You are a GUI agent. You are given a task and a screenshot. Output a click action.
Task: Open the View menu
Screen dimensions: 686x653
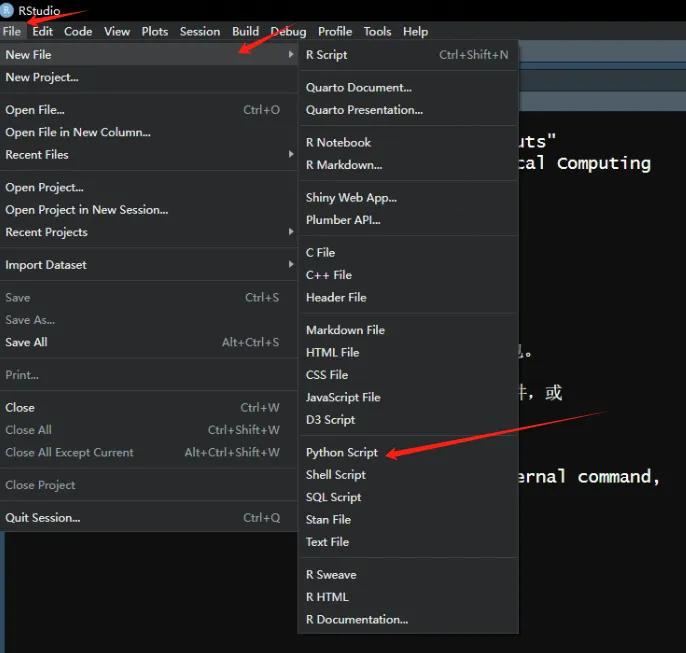click(x=117, y=31)
